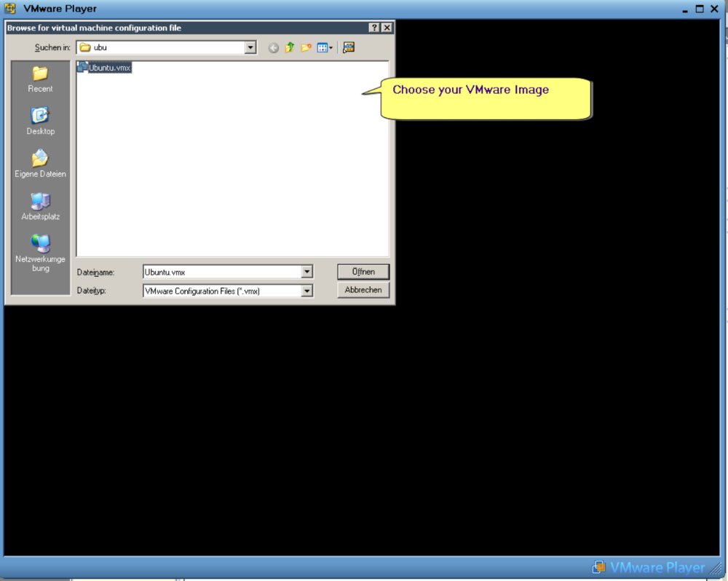Open Netzwerkumgebung in places bar
728x581 pixels.
tap(40, 253)
